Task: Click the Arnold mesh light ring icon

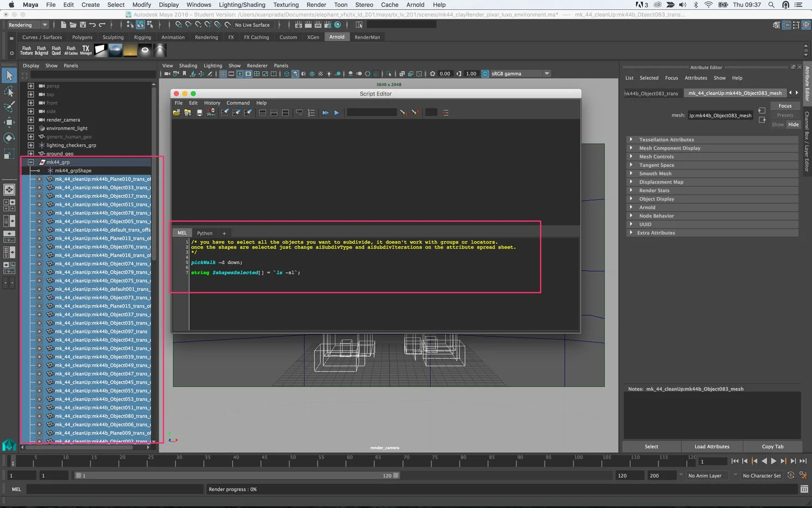Action: (145, 50)
